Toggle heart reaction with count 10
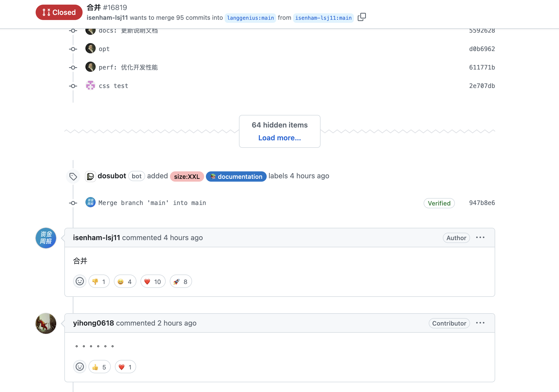Viewport: 559px width, 392px height. [x=153, y=281]
